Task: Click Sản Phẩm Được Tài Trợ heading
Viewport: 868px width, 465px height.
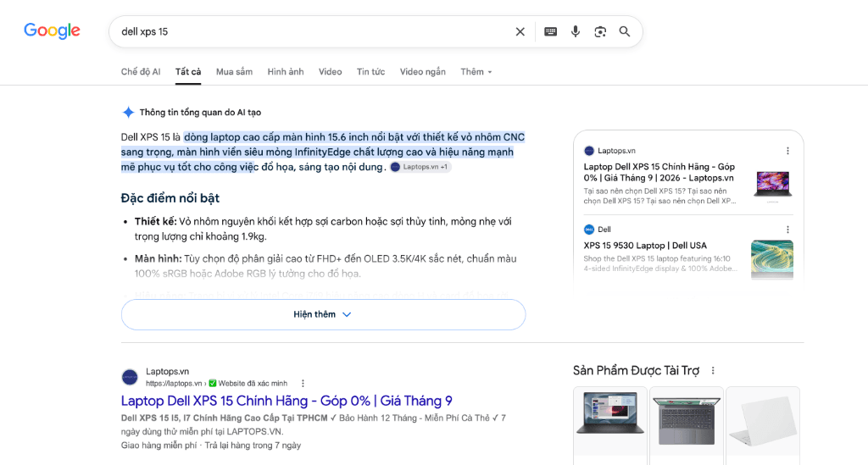Action: 636,370
